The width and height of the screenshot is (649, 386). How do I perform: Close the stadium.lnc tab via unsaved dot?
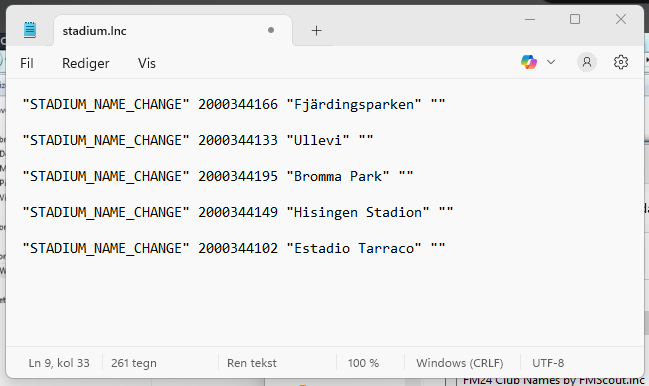(271, 30)
